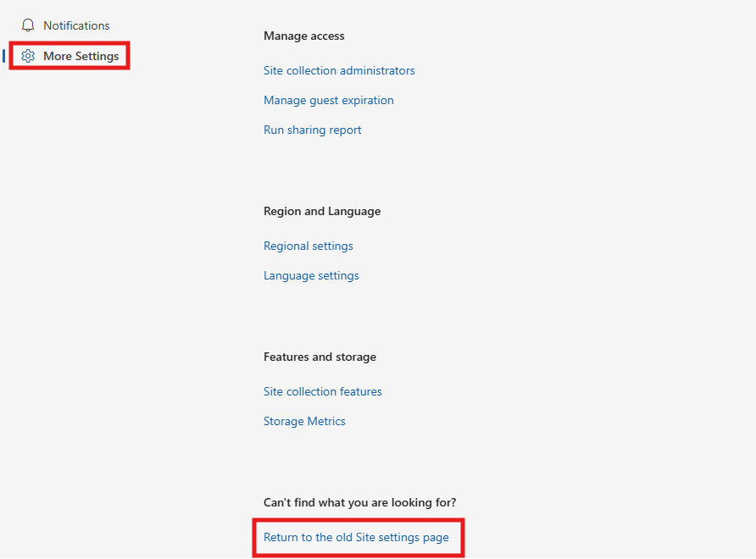View Storage Metrics link
Viewport: 756px width, 559px height.
[x=304, y=421]
